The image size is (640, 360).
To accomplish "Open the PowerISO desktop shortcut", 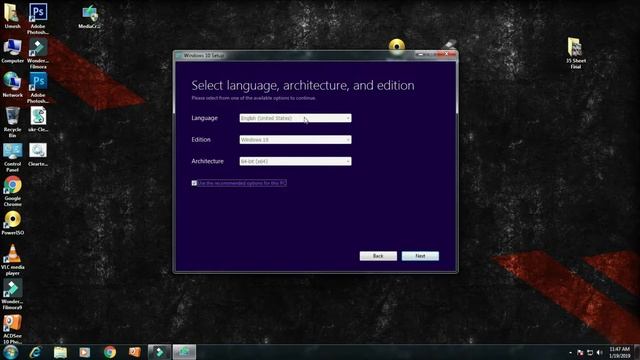I will (12, 223).
